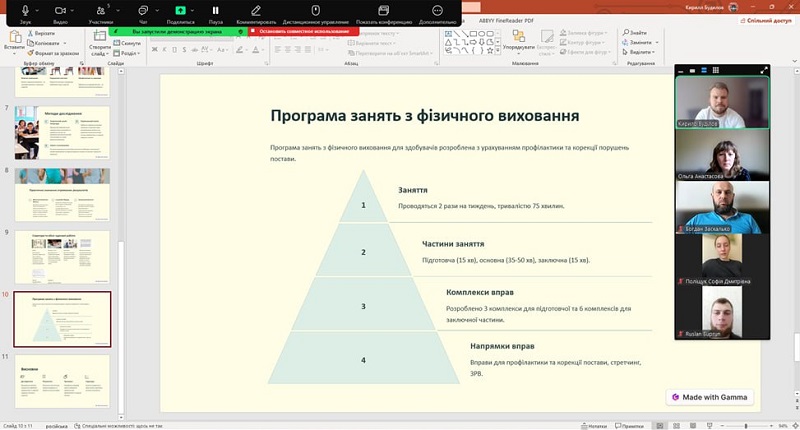The height and width of the screenshot is (430, 800).
Task: Click the remote control mouse icon
Action: pyautogui.click(x=315, y=11)
